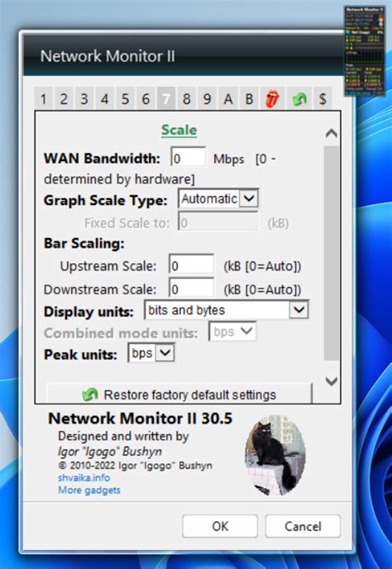
Task: Open the Peak units dropdown
Action: coord(151,353)
